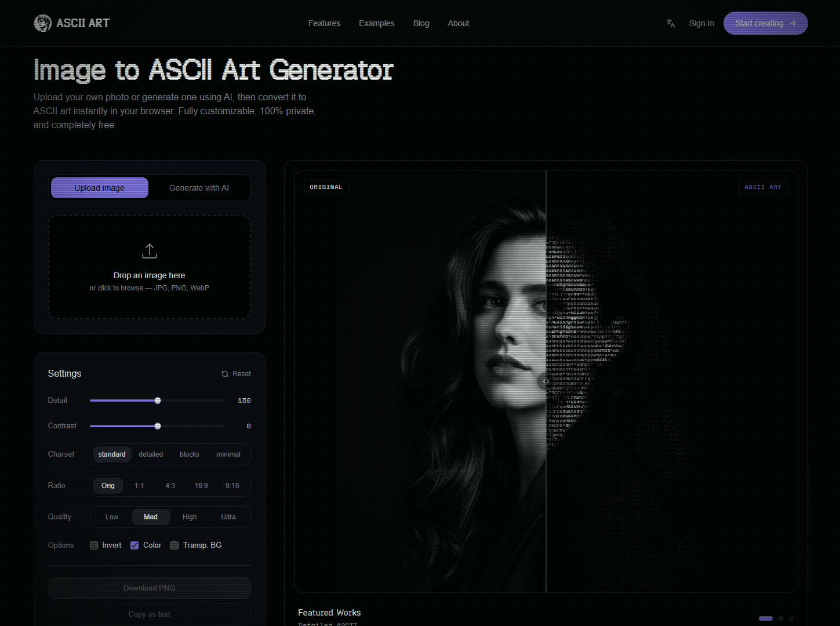
Task: Click the comparison slider handle on the image
Action: click(x=546, y=381)
